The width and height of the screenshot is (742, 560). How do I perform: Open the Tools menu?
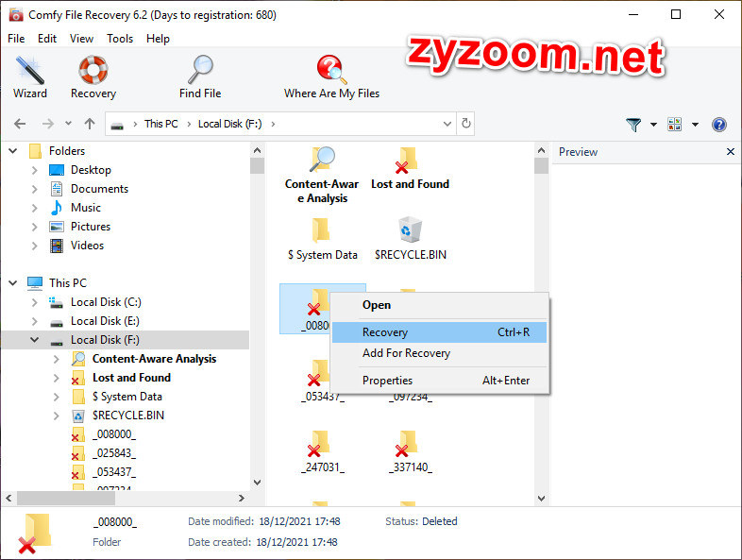120,39
